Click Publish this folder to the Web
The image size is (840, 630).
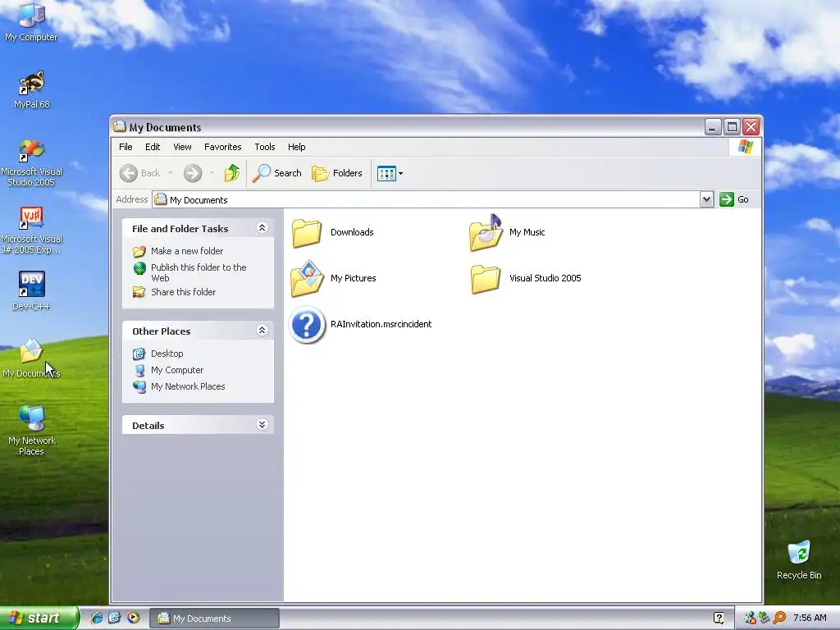pos(199,272)
